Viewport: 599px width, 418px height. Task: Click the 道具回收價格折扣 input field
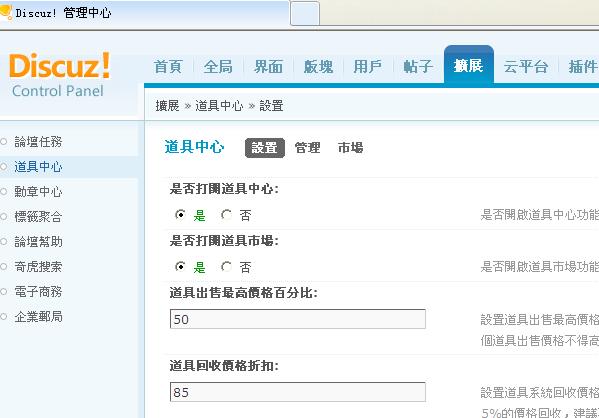click(x=298, y=392)
